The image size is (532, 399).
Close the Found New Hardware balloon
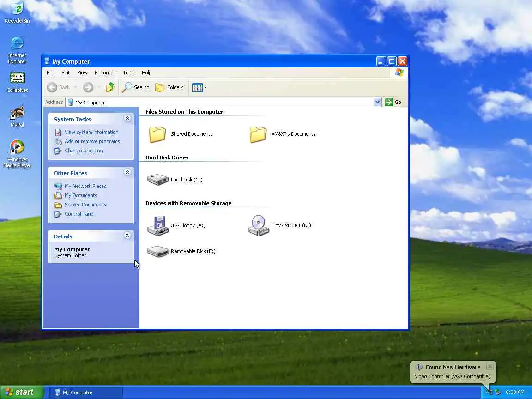point(490,366)
